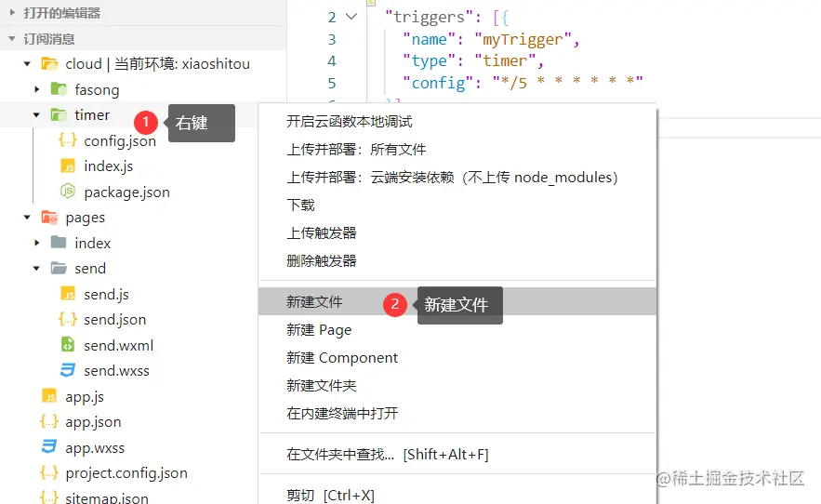Click the timer cloud function folder icon
Image resolution: width=821 pixels, height=504 pixels.
pyautogui.click(x=59, y=114)
